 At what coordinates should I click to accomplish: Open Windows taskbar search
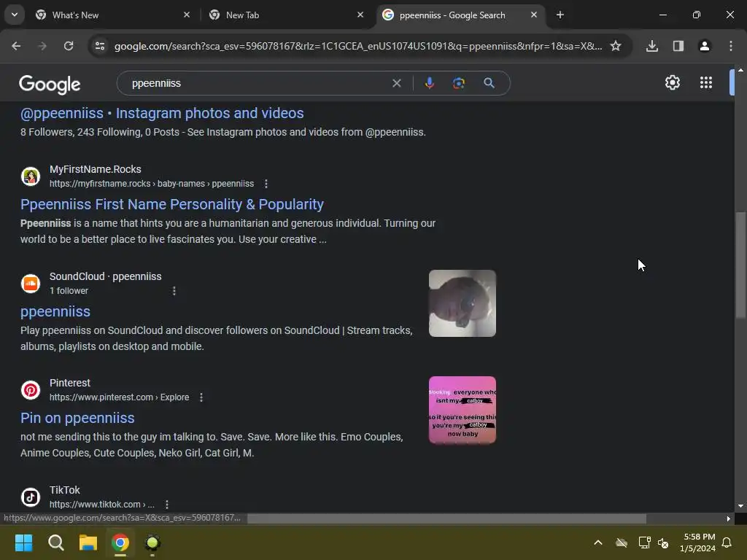[55, 542]
